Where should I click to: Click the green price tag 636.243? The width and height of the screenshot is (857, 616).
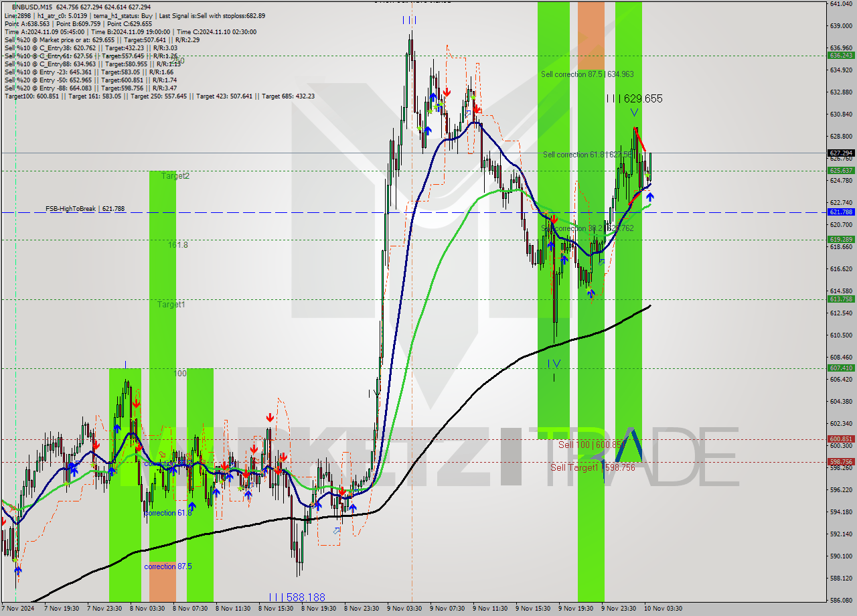tap(841, 55)
